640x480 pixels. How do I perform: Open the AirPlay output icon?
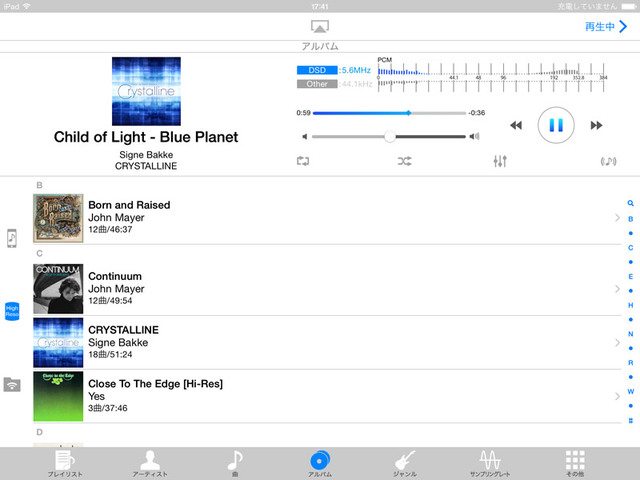coord(320,27)
